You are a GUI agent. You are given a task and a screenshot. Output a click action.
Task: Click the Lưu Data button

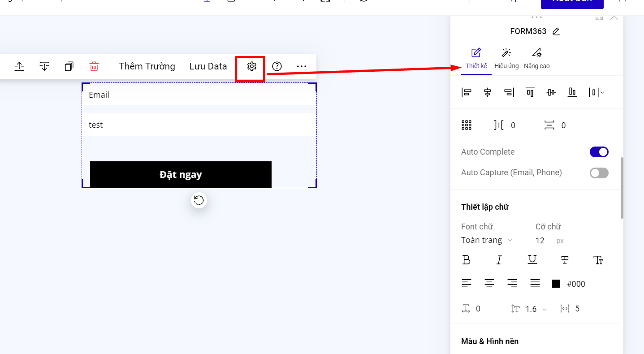(x=208, y=66)
